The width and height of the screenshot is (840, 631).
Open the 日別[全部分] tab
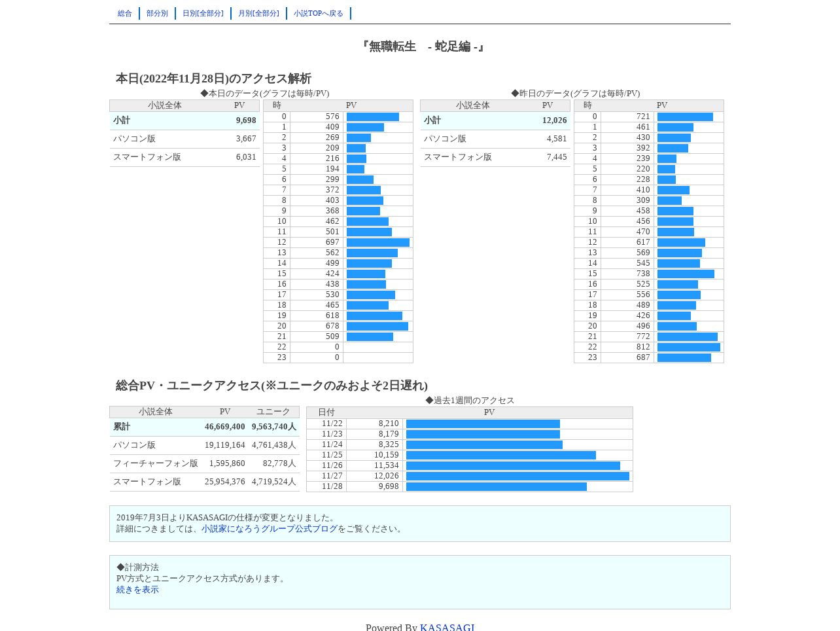coord(203,14)
